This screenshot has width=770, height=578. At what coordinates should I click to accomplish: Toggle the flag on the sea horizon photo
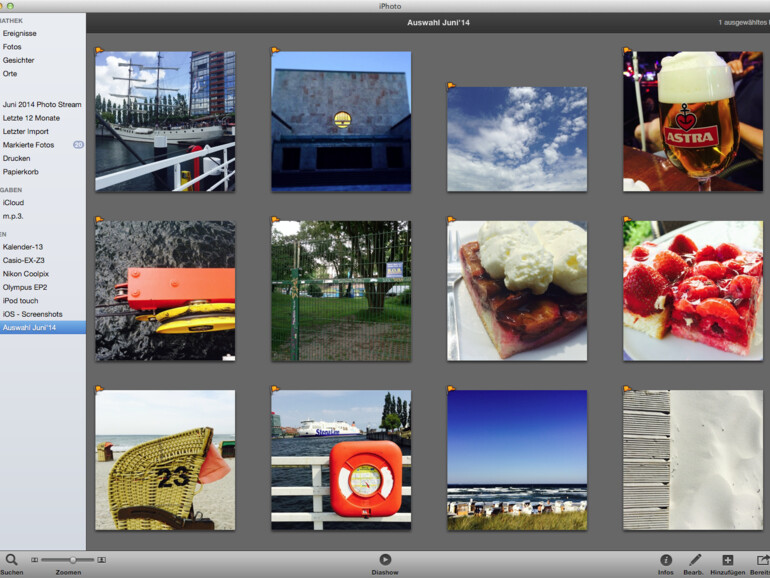(451, 389)
